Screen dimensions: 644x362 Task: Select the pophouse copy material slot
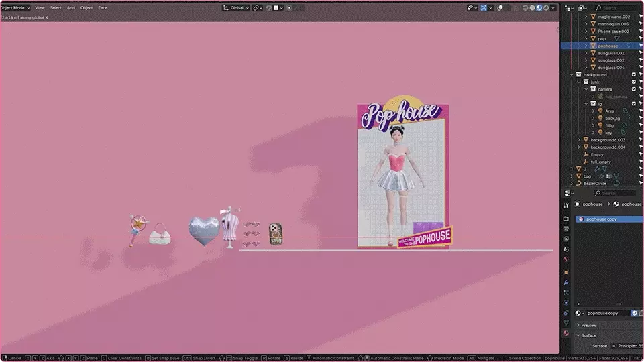coord(610,219)
